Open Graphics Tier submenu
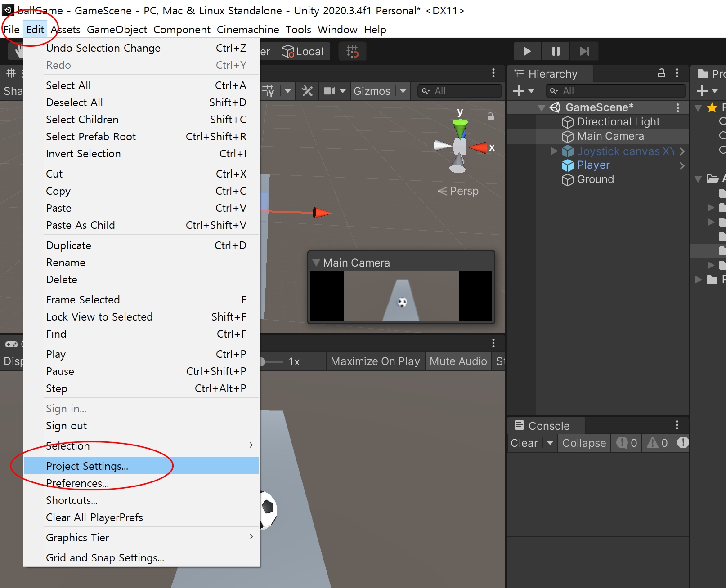This screenshot has width=726, height=588. pos(141,537)
